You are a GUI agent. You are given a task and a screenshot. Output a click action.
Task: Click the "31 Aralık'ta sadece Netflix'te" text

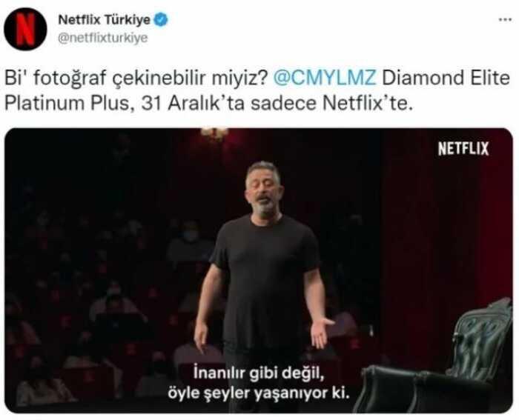pos(277,103)
